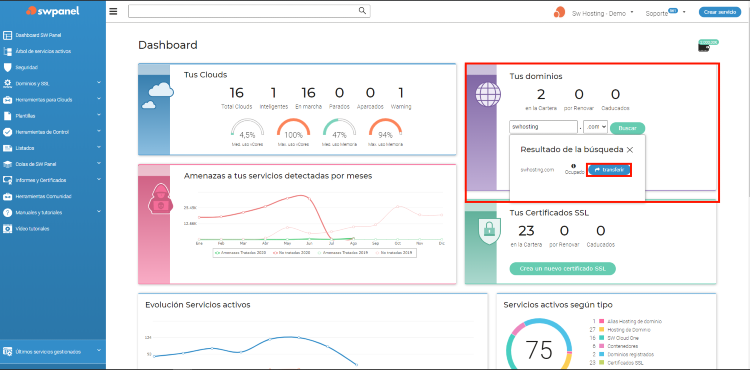This screenshot has width=750, height=370.
Task: Open Árbol de servicios activos icon
Action: (7, 51)
